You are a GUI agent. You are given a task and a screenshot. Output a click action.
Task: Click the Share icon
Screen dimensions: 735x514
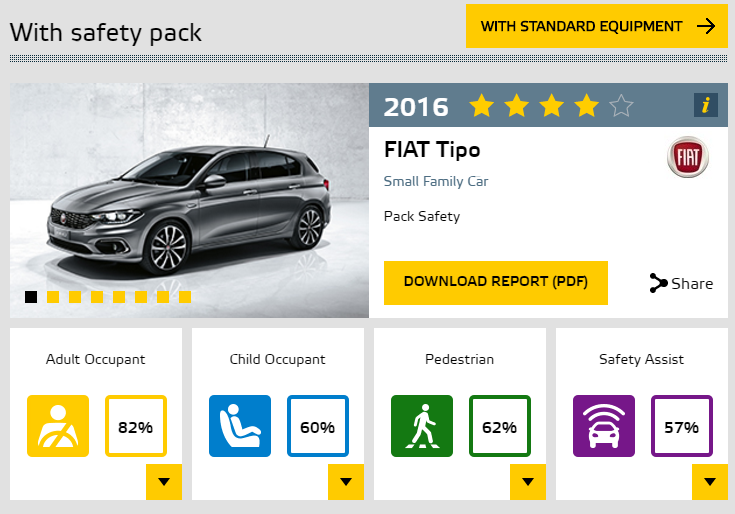pyautogui.click(x=658, y=283)
